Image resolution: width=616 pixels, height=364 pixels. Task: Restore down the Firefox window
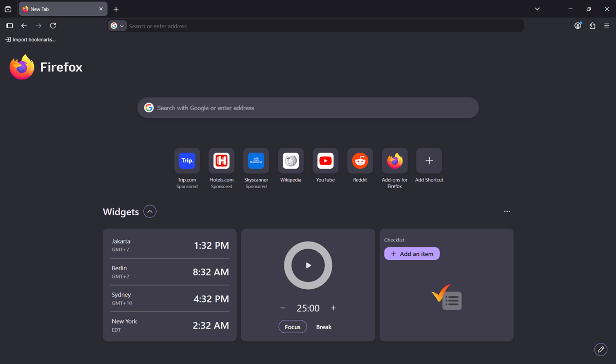pyautogui.click(x=589, y=9)
